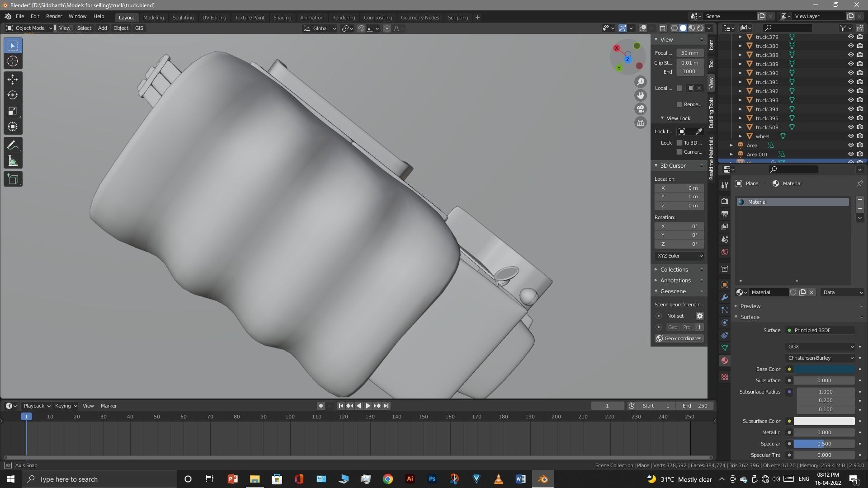
Task: Switch to Sculpting workspace tab
Action: (183, 18)
